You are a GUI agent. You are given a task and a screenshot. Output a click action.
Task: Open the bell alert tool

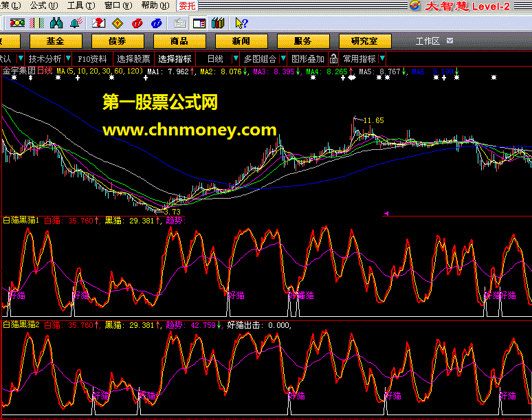pyautogui.click(x=76, y=23)
